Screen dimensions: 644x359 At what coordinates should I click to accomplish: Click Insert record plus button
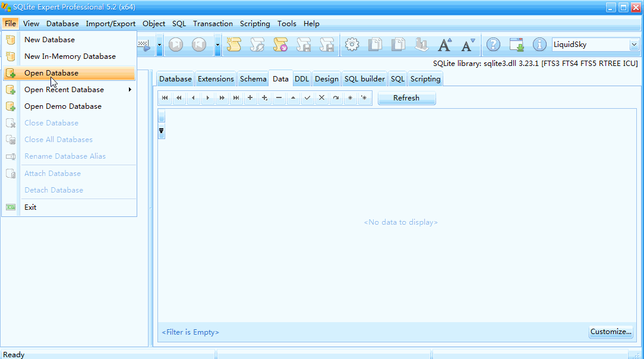(x=250, y=97)
